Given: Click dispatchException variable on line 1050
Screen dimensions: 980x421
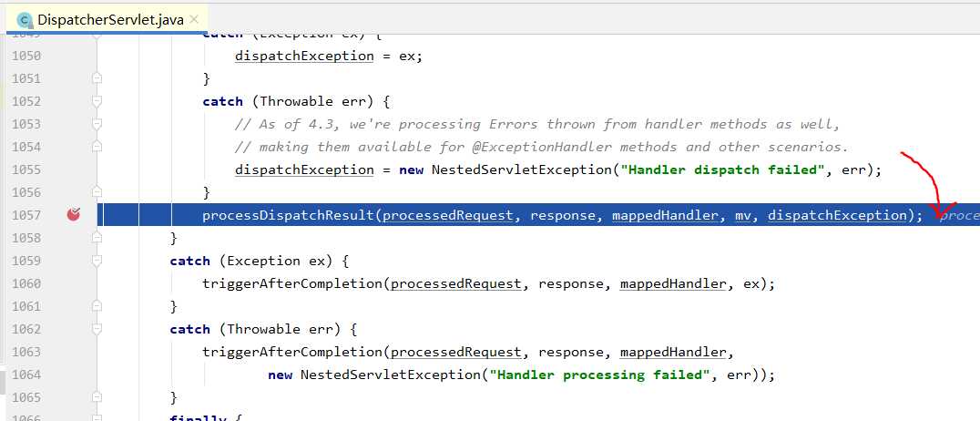Looking at the screenshot, I should tap(304, 56).
